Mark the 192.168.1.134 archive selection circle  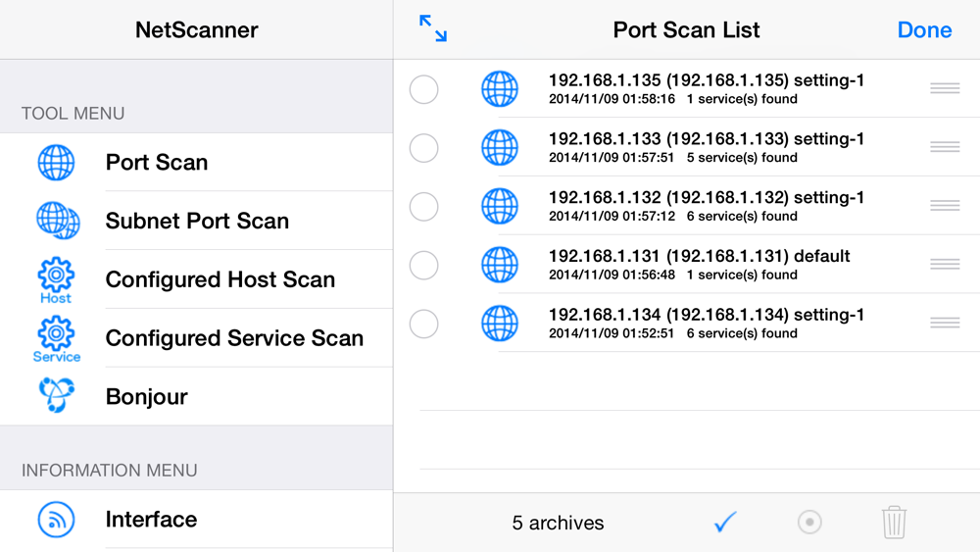click(x=423, y=324)
